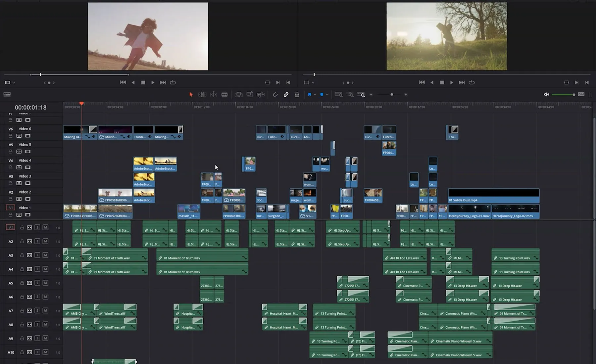Toggle timeline Snapping magnet
Image resolution: width=596 pixels, height=364 pixels.
point(275,95)
